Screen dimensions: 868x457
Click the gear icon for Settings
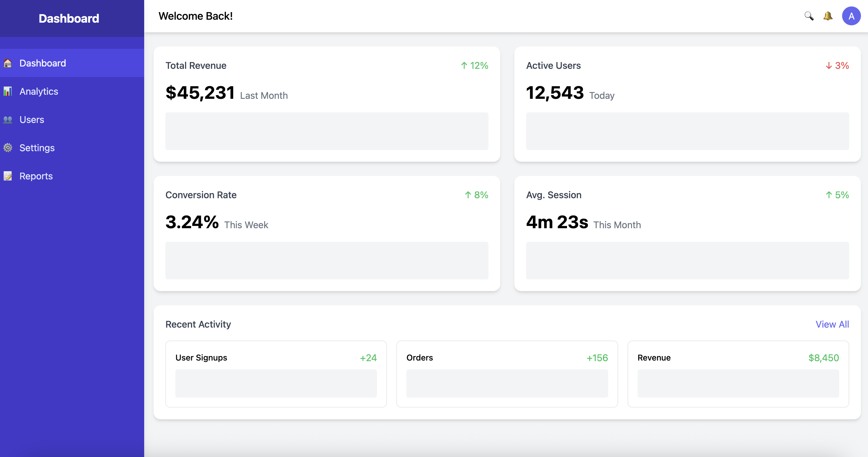(8, 148)
